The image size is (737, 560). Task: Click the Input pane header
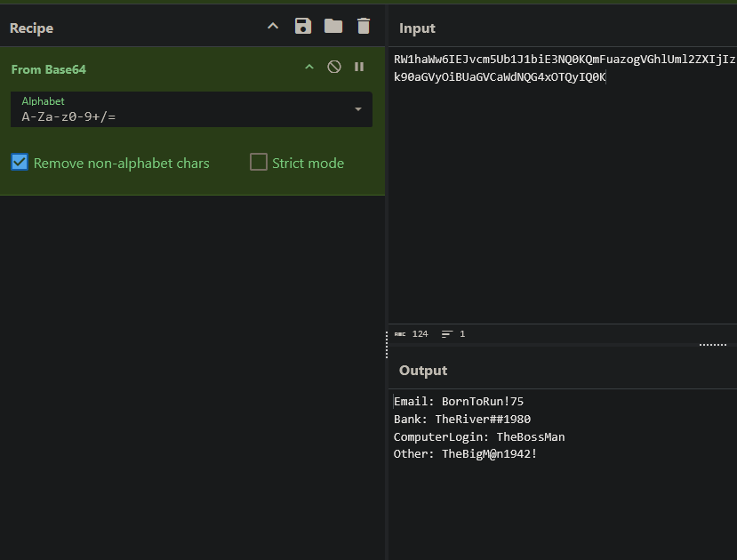click(x=417, y=28)
